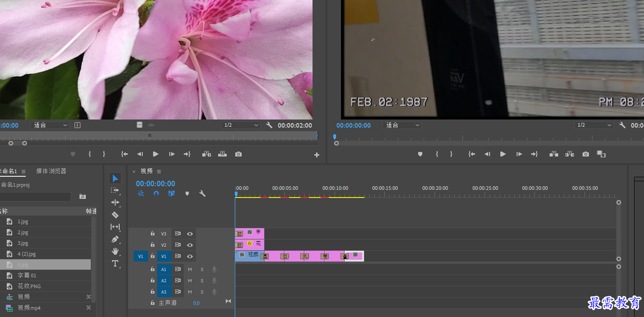The width and height of the screenshot is (644, 317).
Task: Target track A1 header
Action: click(164, 269)
